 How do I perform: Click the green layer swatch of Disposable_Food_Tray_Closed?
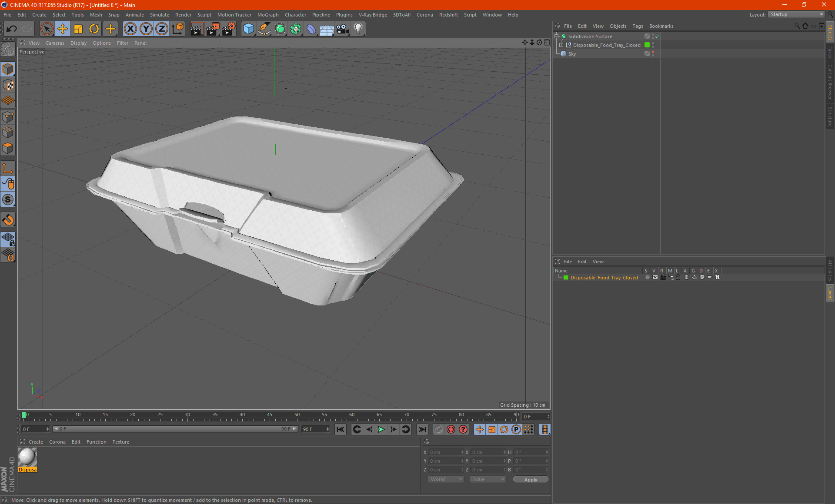pos(647,45)
